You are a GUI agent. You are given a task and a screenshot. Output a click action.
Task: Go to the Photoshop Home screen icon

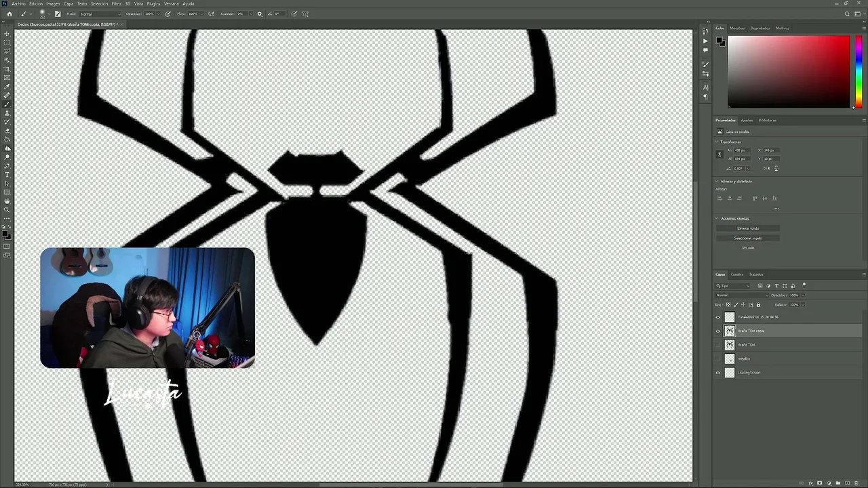pos(9,14)
